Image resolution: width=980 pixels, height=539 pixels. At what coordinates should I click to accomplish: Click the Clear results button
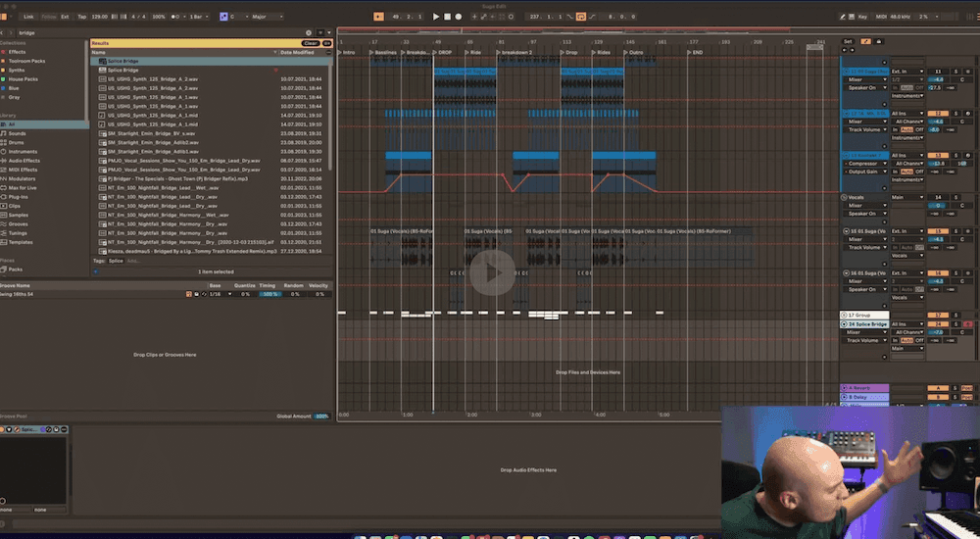311,43
